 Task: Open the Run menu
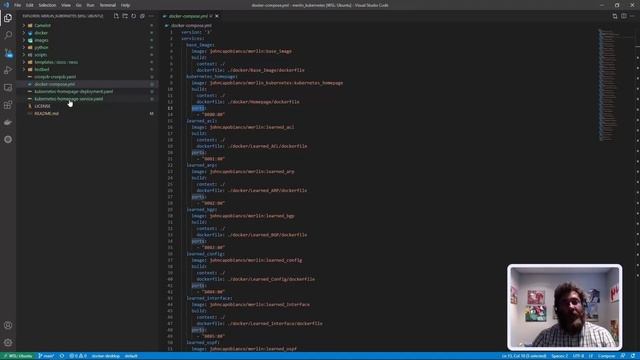click(x=90, y=5)
